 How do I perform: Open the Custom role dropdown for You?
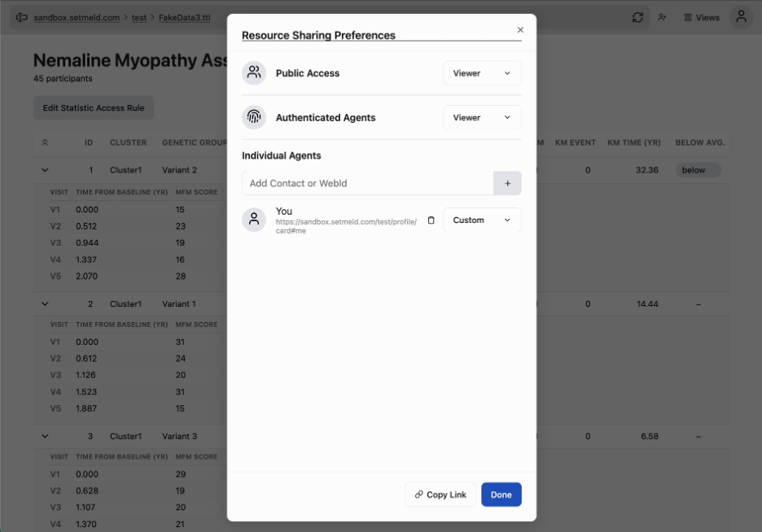click(482, 220)
